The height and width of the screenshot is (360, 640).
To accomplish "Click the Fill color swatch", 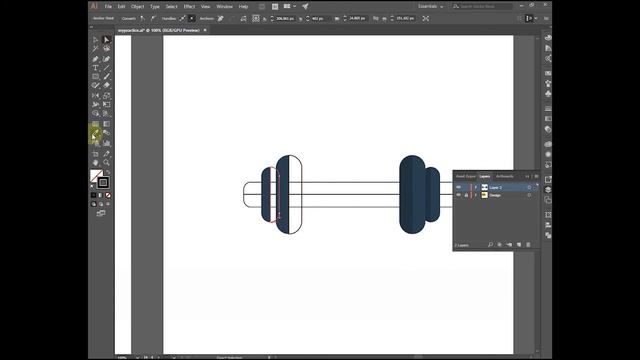I will point(96,176).
